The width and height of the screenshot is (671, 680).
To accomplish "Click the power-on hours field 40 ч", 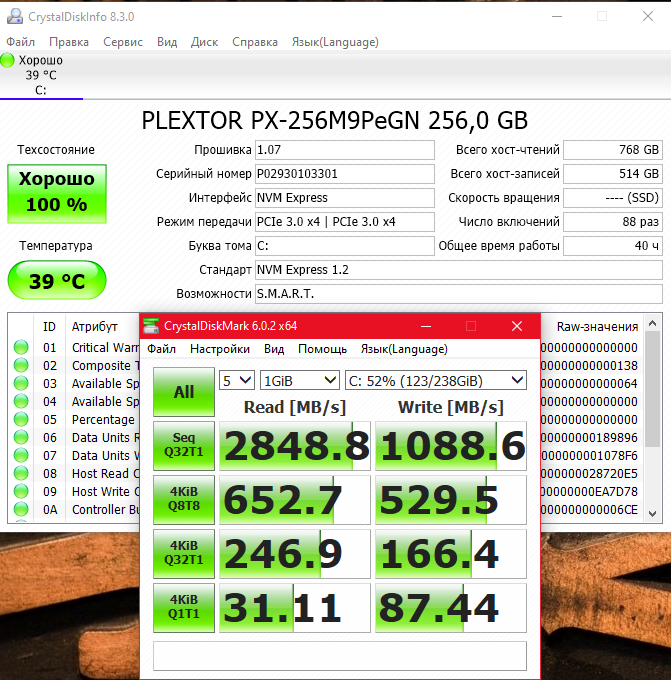I will pos(613,246).
